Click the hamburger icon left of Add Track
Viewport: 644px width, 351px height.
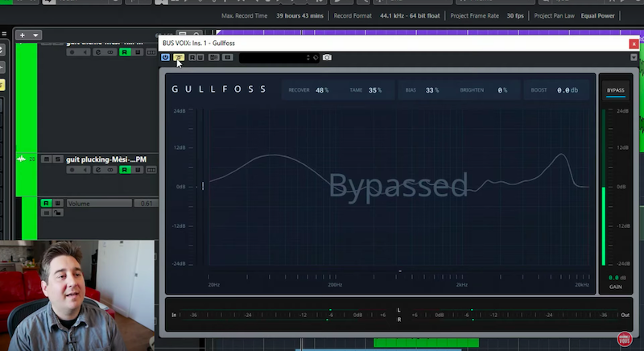[4, 34]
